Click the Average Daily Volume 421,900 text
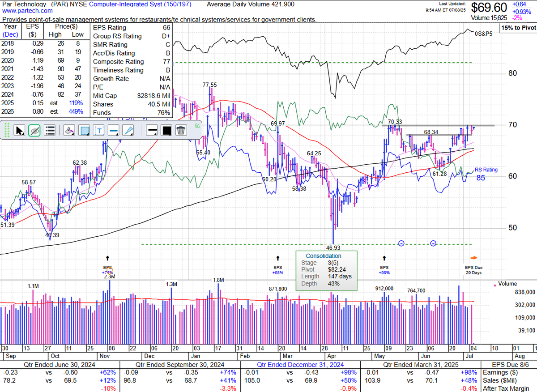The width and height of the screenshot is (537, 392). click(251, 4)
